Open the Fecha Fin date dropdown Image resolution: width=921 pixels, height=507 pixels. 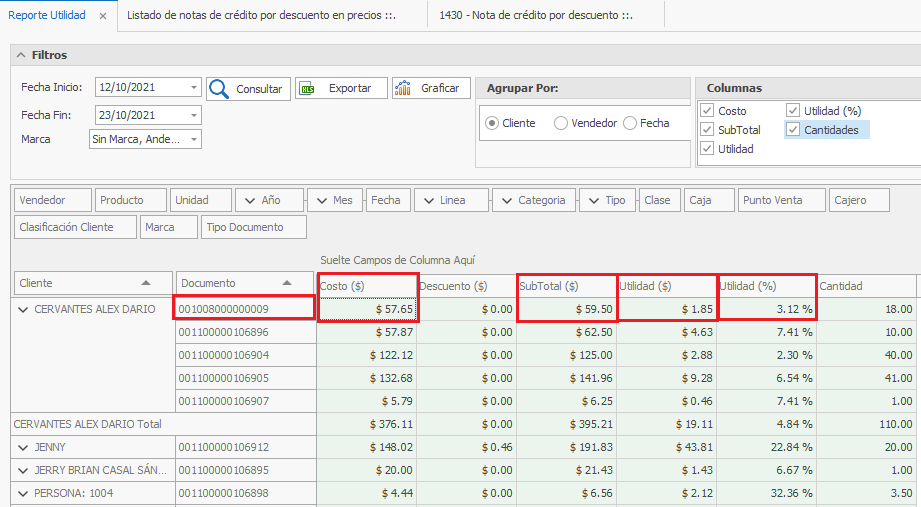[193, 115]
